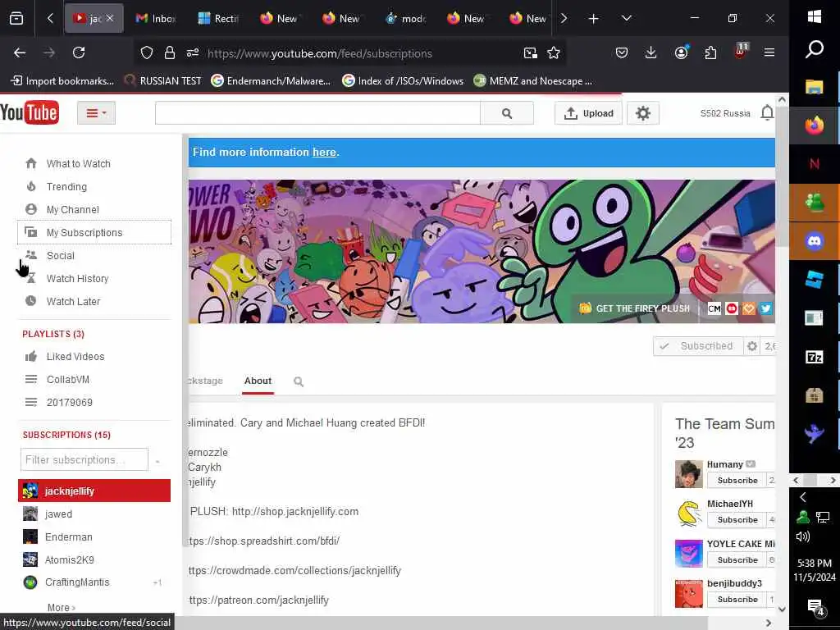Subscribe to YOYLE CAKE channel

tap(737, 559)
